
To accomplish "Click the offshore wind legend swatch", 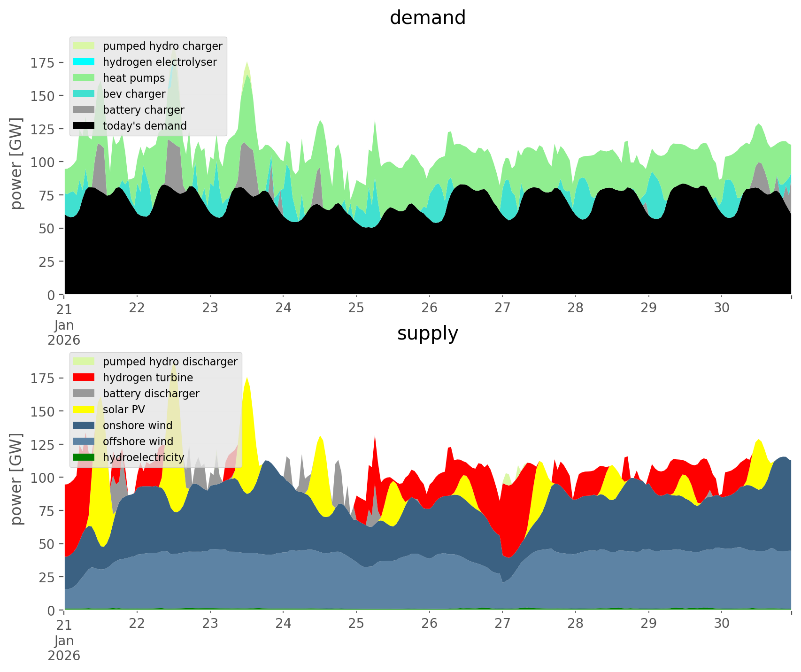I will (84, 441).
